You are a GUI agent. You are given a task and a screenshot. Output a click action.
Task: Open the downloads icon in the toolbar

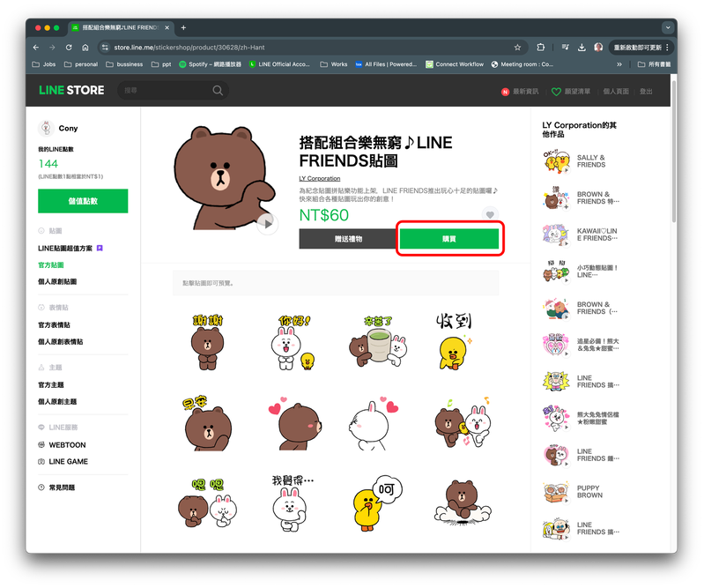[582, 48]
